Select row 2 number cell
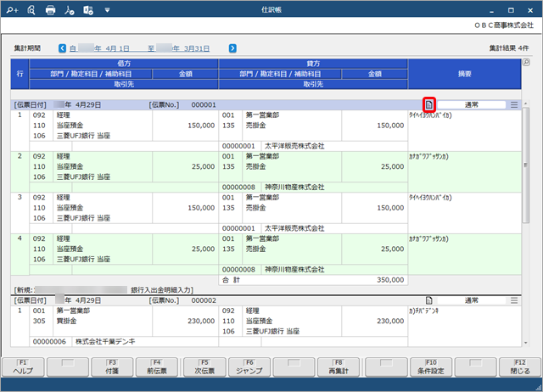The width and height of the screenshot is (543, 392). click(20, 156)
